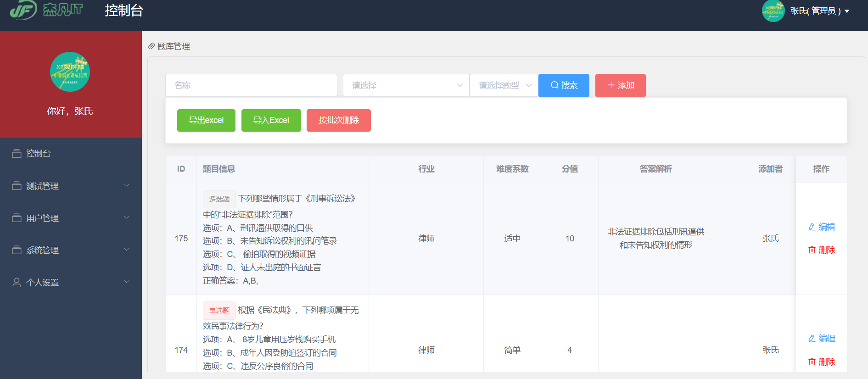Click ID cell 175

point(181,239)
